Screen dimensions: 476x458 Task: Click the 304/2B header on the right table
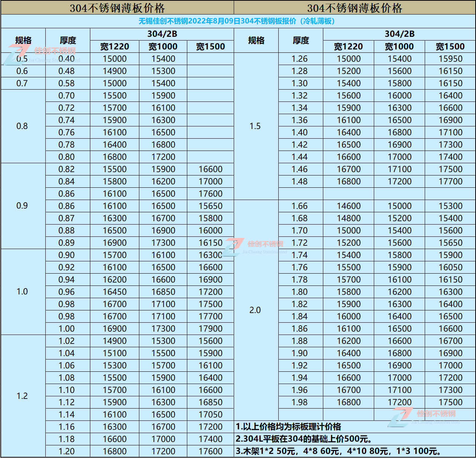coord(399,33)
